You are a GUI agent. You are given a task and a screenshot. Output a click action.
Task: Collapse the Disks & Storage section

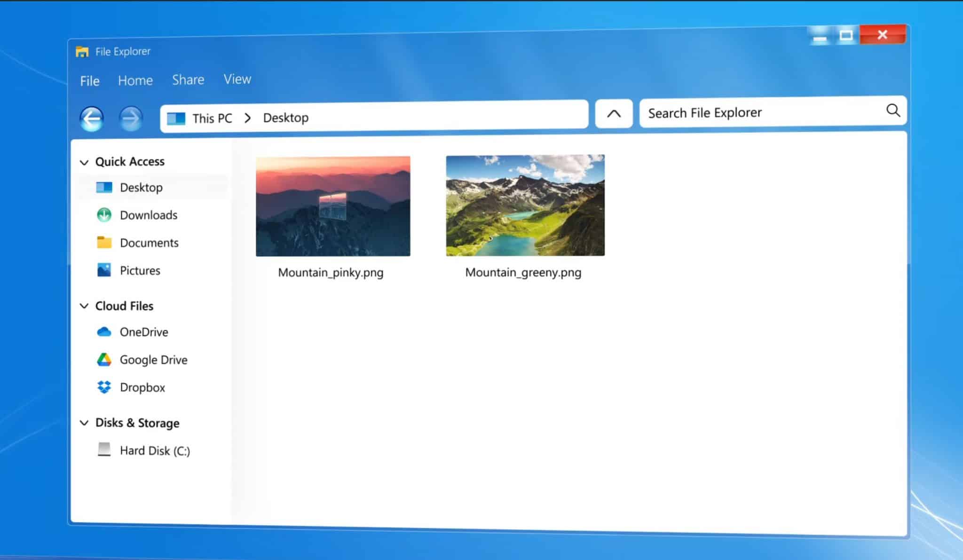pos(84,423)
